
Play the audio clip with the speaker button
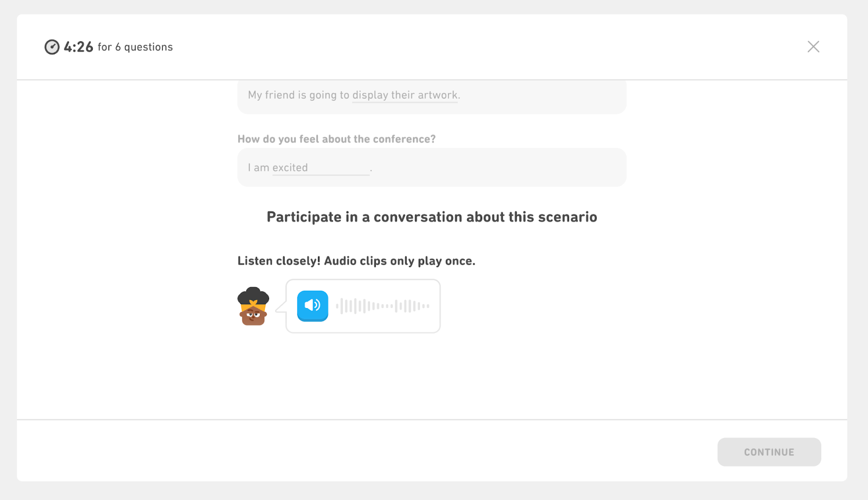[312, 306]
